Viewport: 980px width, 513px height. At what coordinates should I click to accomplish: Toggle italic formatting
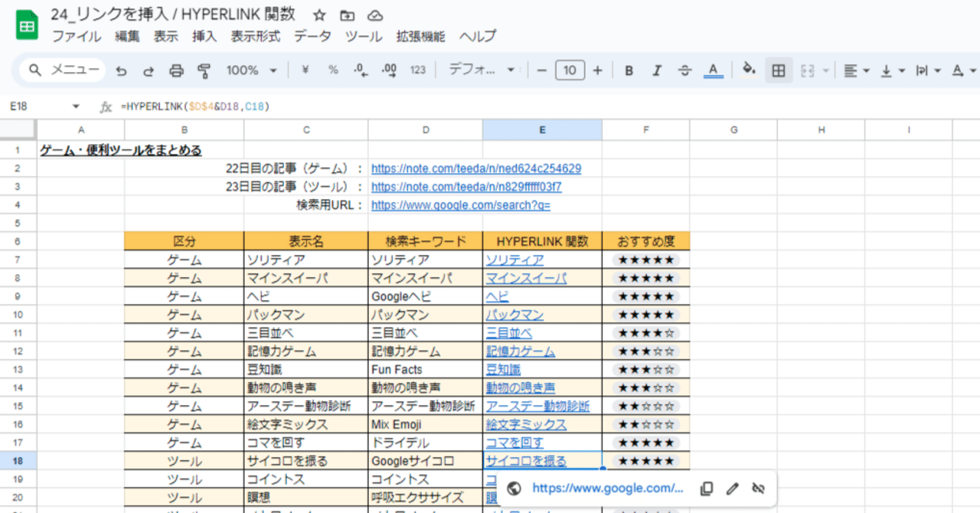tap(656, 70)
